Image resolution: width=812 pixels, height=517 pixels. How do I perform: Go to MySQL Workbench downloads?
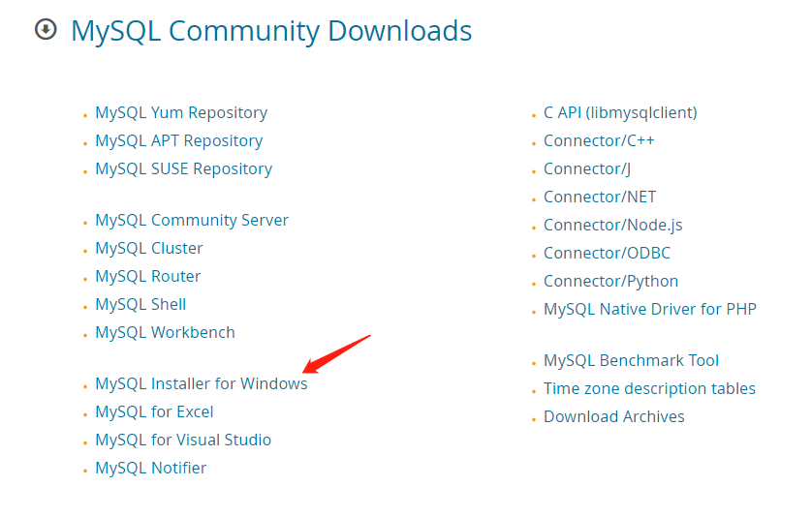(165, 332)
